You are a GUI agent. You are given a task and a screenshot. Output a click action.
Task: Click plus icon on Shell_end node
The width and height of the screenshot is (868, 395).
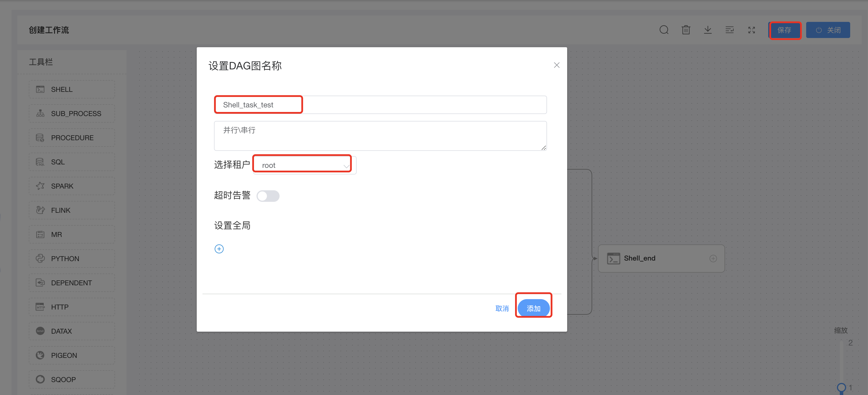[x=713, y=258]
